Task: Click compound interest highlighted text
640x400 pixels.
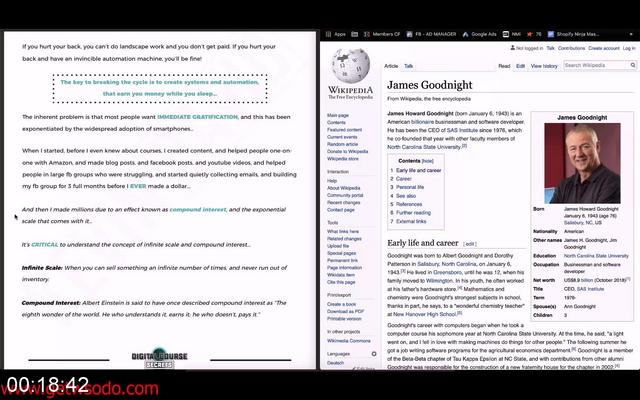Action: tap(198, 209)
